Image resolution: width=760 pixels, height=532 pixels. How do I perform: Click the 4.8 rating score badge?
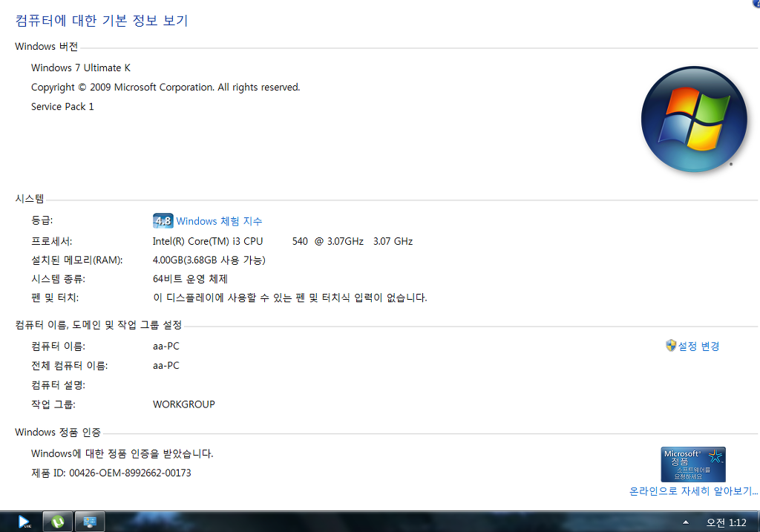(x=163, y=221)
